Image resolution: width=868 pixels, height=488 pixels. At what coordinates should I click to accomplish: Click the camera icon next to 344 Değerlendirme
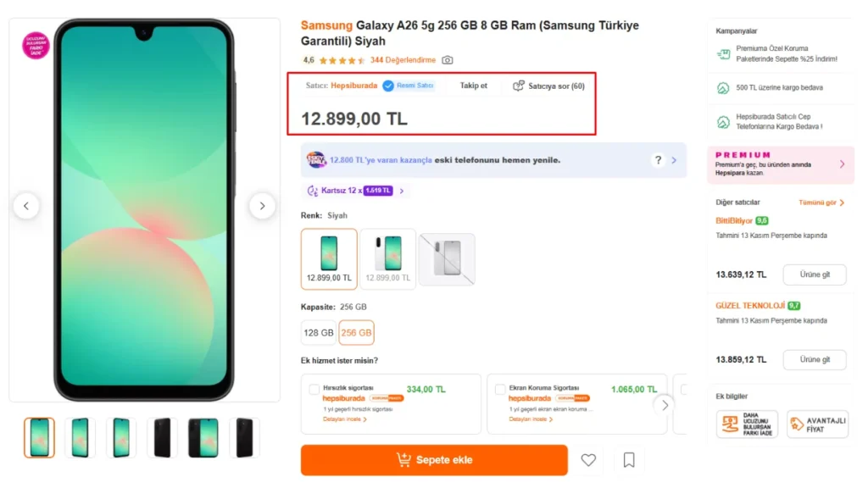448,60
